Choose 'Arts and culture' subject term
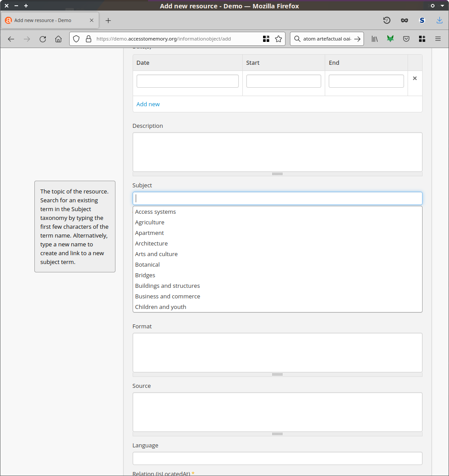449x476 pixels. pos(156,254)
